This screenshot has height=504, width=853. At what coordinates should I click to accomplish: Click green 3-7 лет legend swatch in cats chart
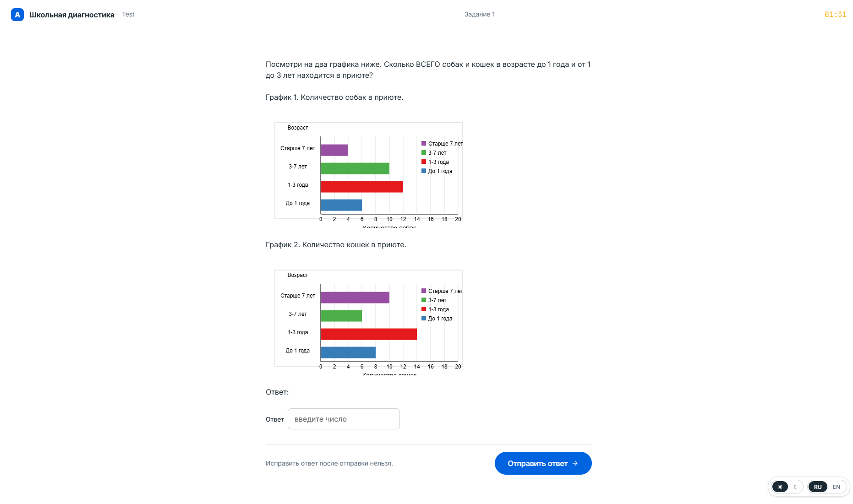tap(424, 300)
